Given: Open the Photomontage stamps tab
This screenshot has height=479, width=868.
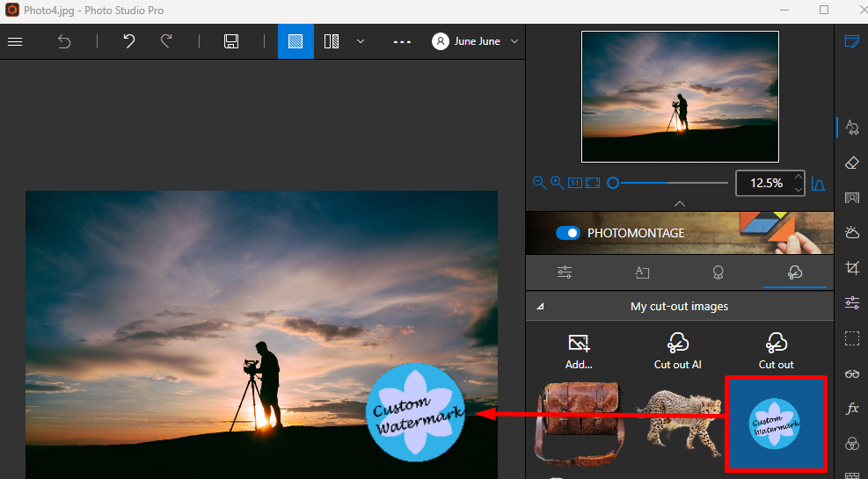Looking at the screenshot, I should click(x=718, y=272).
